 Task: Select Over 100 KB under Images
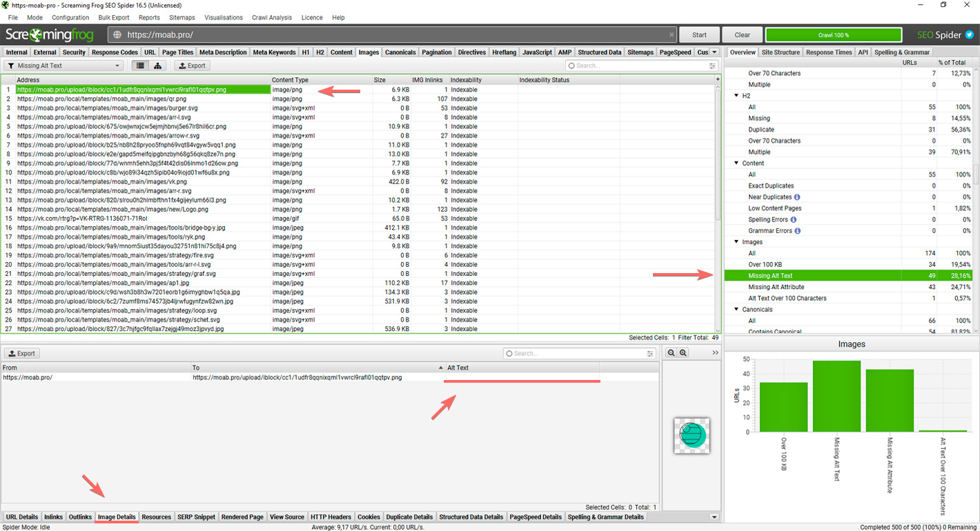[x=765, y=265]
